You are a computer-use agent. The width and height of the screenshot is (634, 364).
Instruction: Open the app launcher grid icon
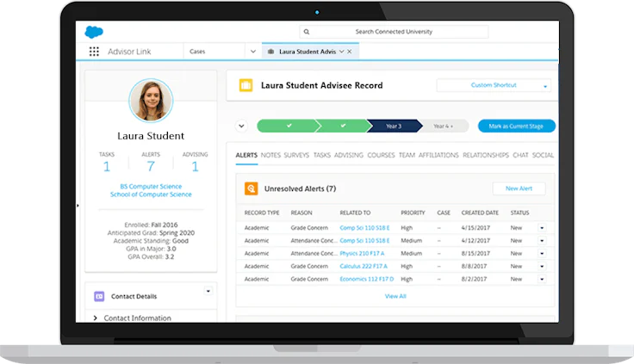(x=94, y=52)
